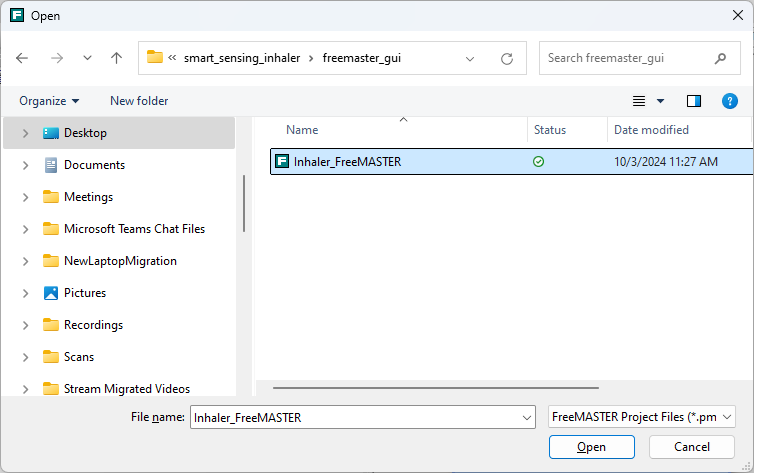The width and height of the screenshot is (774, 473).
Task: Select Desktop in the navigation pane
Action: click(x=119, y=133)
